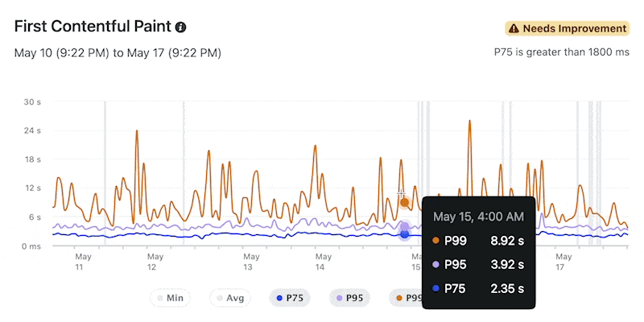
Task: Select the highlighted orange P99 point on chart
Action: click(x=405, y=202)
